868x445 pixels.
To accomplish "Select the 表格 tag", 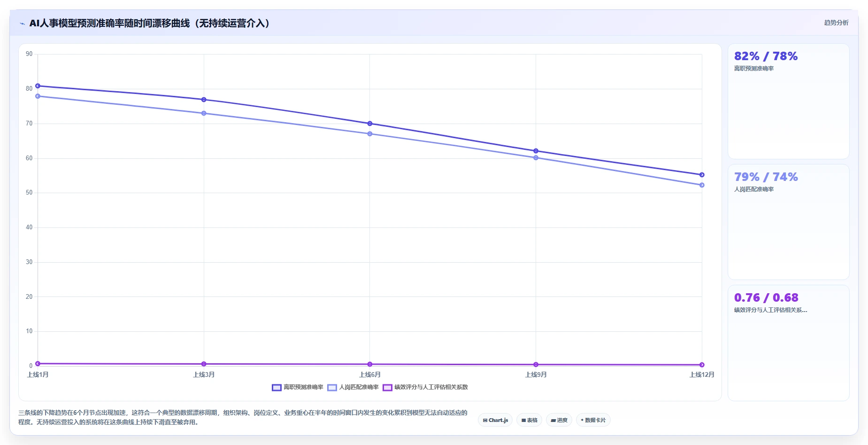I will [529, 420].
